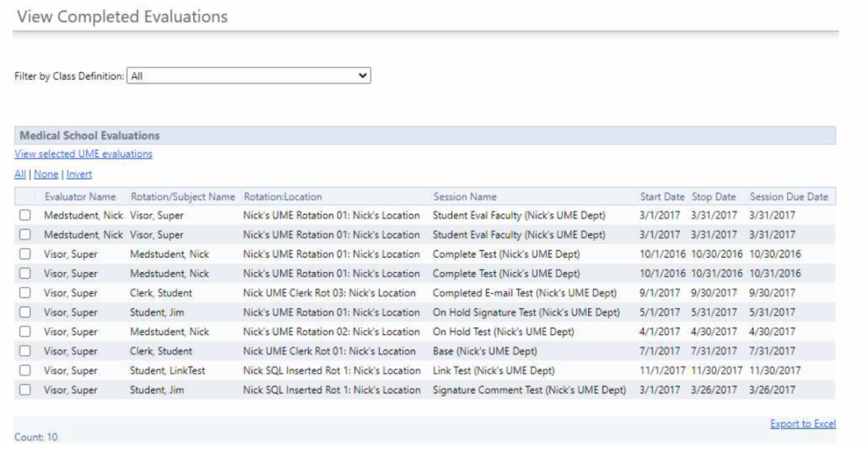Viewport: 868px width, 450px height.
Task: Click the Rotation:Location column header
Action: [x=283, y=197]
